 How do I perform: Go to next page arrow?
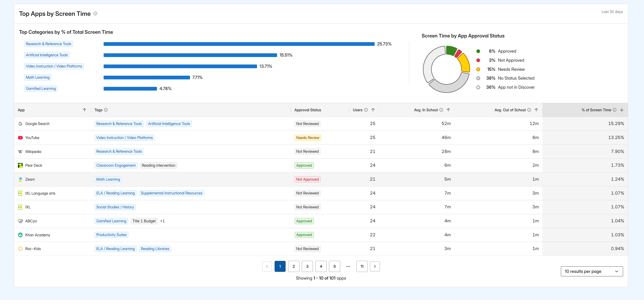(375, 267)
